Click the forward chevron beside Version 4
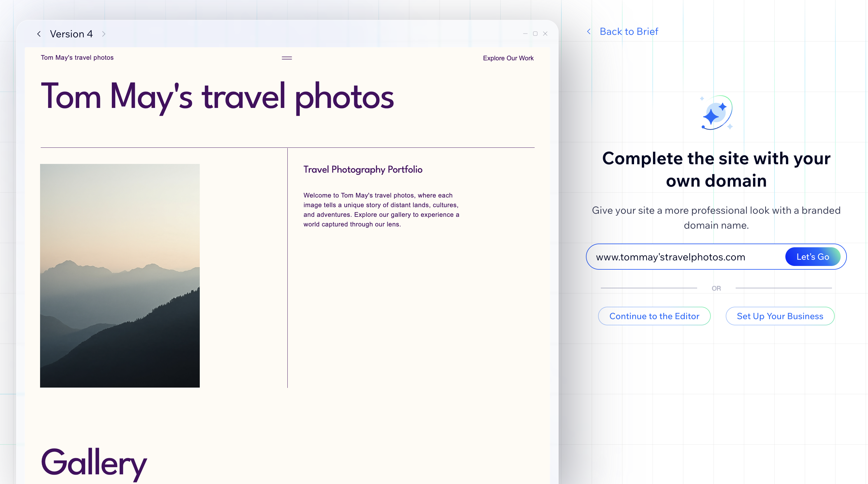This screenshot has height=484, width=868. [x=103, y=34]
